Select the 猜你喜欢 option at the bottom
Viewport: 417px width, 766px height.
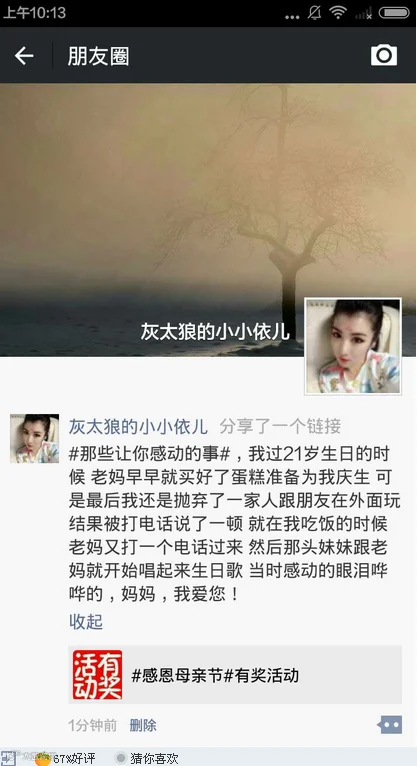pyautogui.click(x=154, y=758)
